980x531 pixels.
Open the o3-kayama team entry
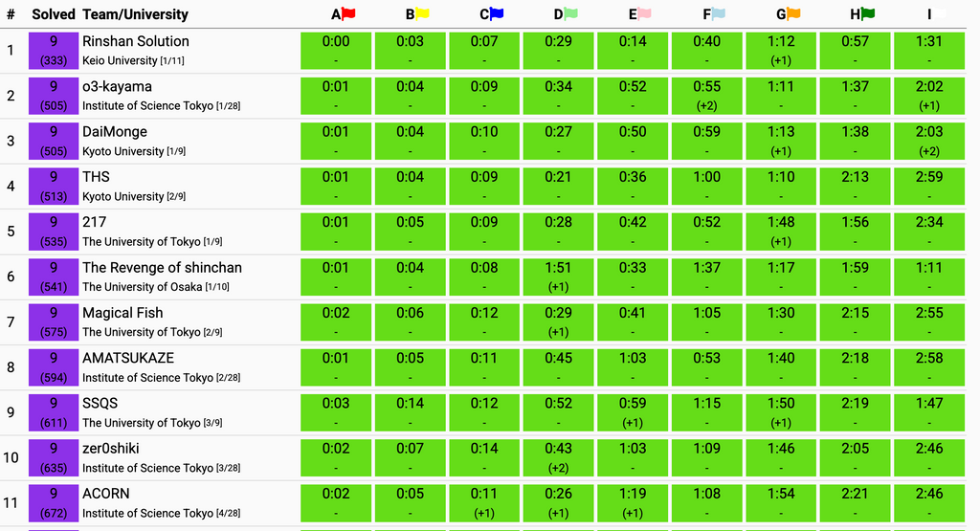(x=117, y=86)
